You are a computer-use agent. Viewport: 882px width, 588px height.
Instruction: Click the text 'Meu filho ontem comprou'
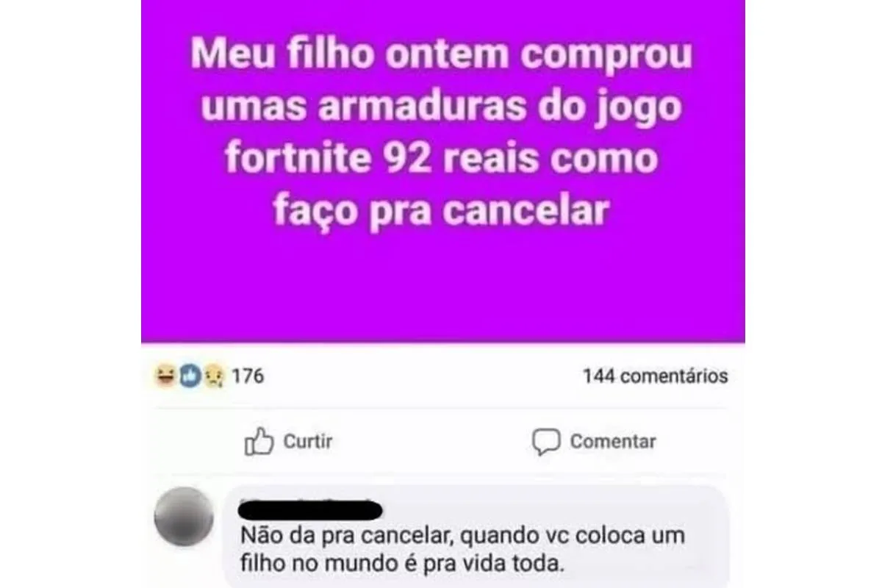442,57
